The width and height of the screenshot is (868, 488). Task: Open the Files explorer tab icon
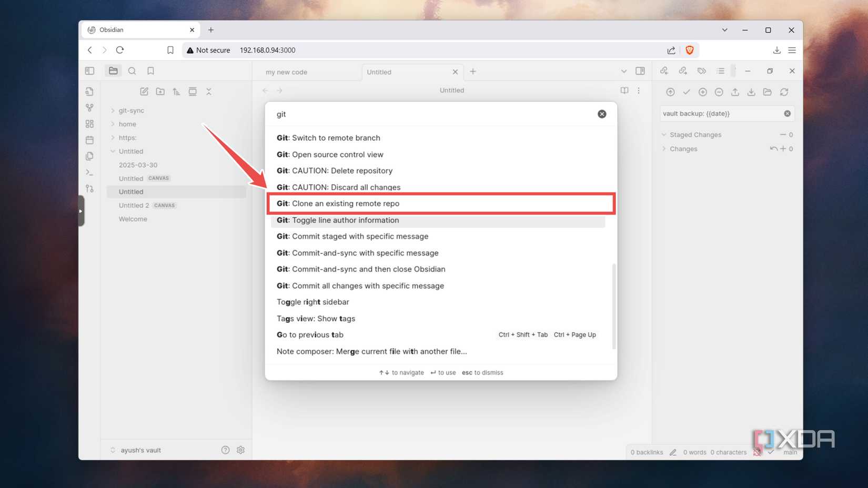point(113,71)
